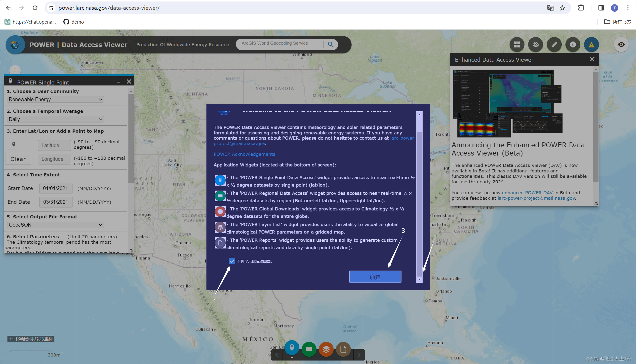Reload the browser page

tap(35, 8)
